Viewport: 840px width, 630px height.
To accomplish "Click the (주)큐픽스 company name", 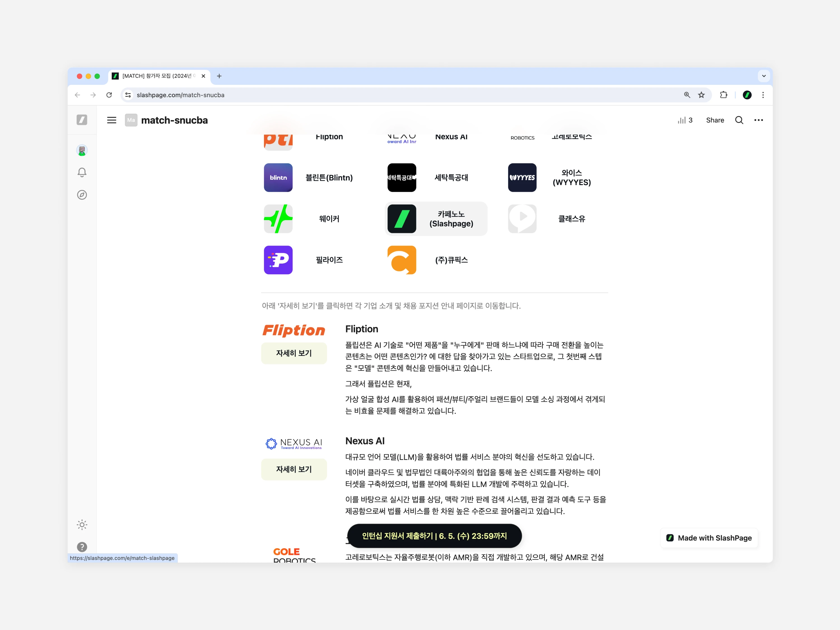I will pyautogui.click(x=451, y=260).
